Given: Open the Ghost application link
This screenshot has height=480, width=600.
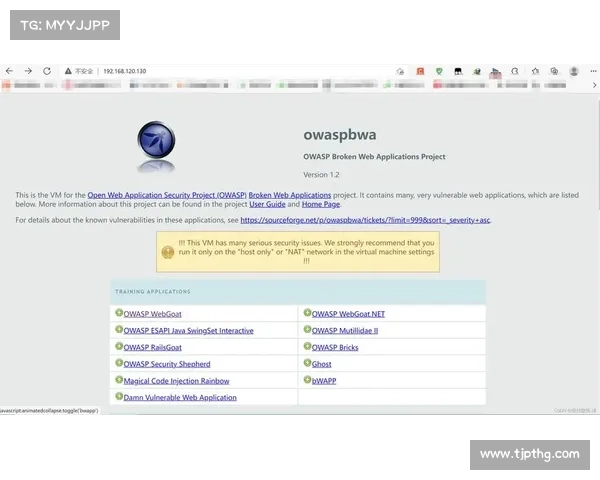Looking at the screenshot, I should 321,364.
